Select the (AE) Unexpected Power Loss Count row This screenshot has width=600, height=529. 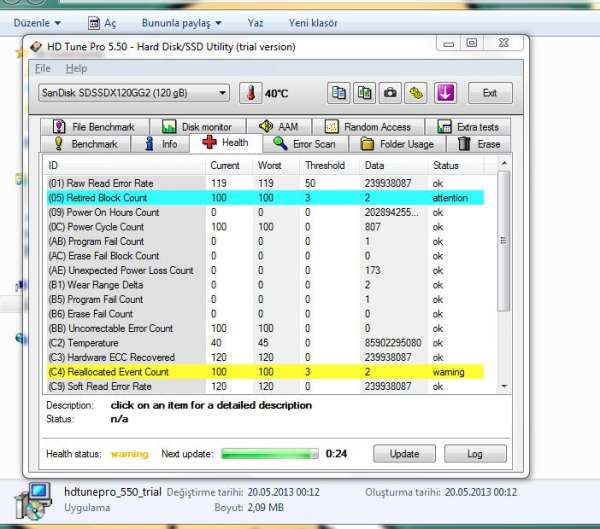coord(264,271)
